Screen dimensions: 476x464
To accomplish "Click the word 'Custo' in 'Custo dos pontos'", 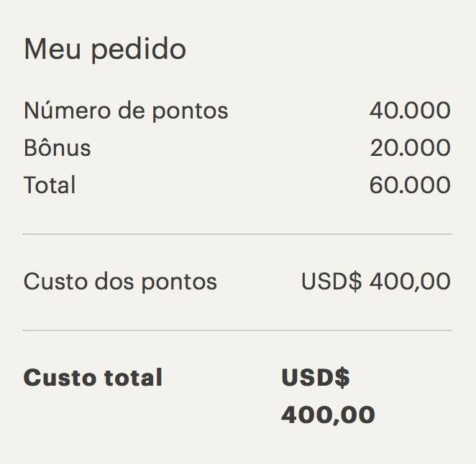I will (x=55, y=282).
